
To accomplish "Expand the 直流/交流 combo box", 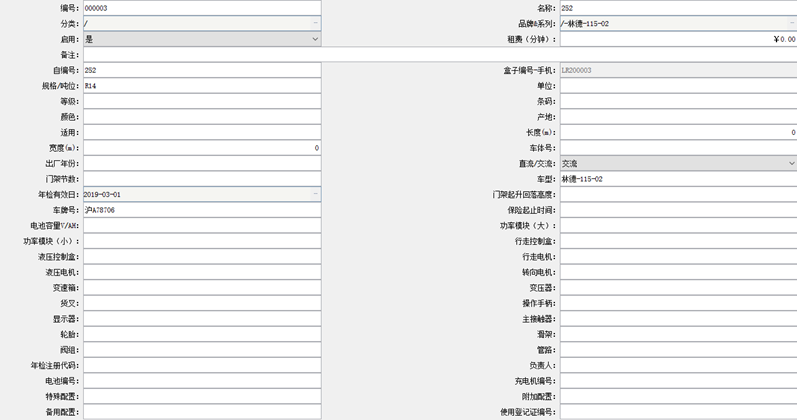I will (791, 162).
